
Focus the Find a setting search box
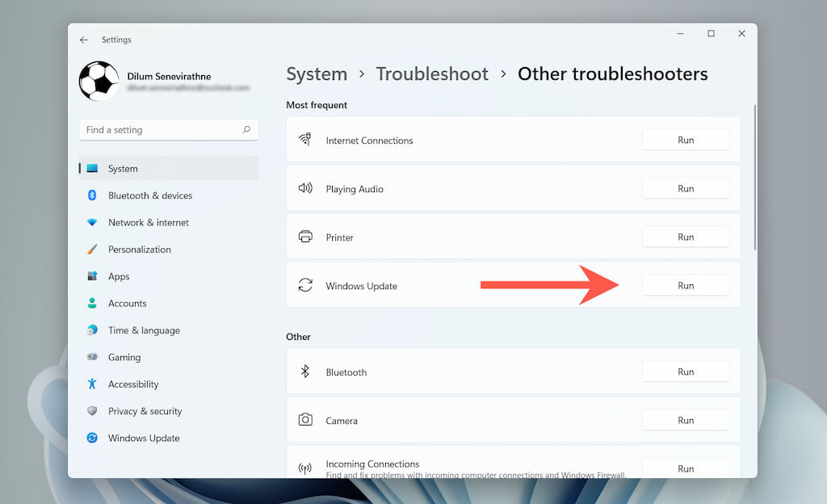point(169,130)
